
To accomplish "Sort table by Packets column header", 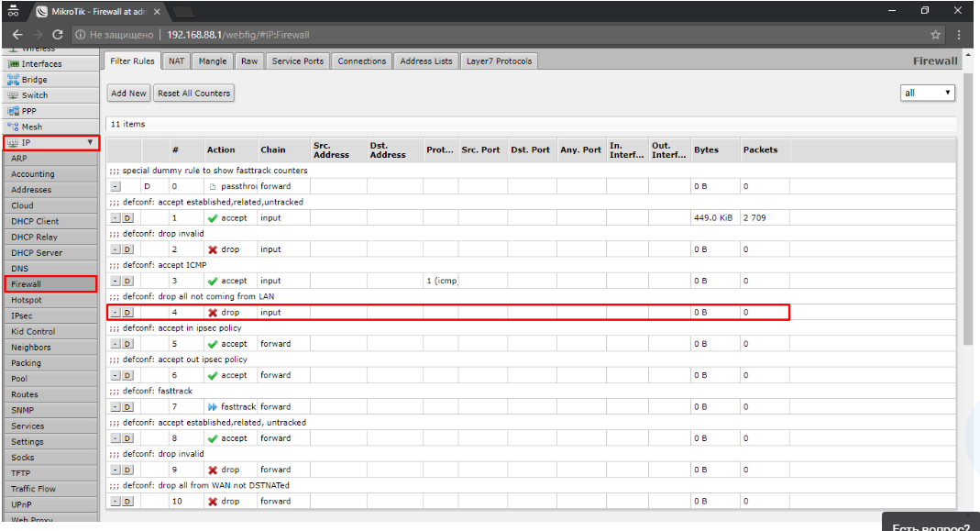I will (765, 150).
